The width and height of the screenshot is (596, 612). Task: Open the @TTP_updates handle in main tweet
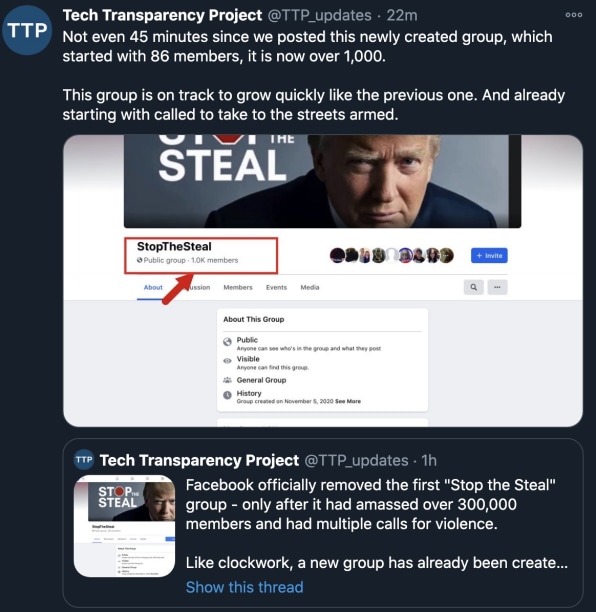coord(319,15)
